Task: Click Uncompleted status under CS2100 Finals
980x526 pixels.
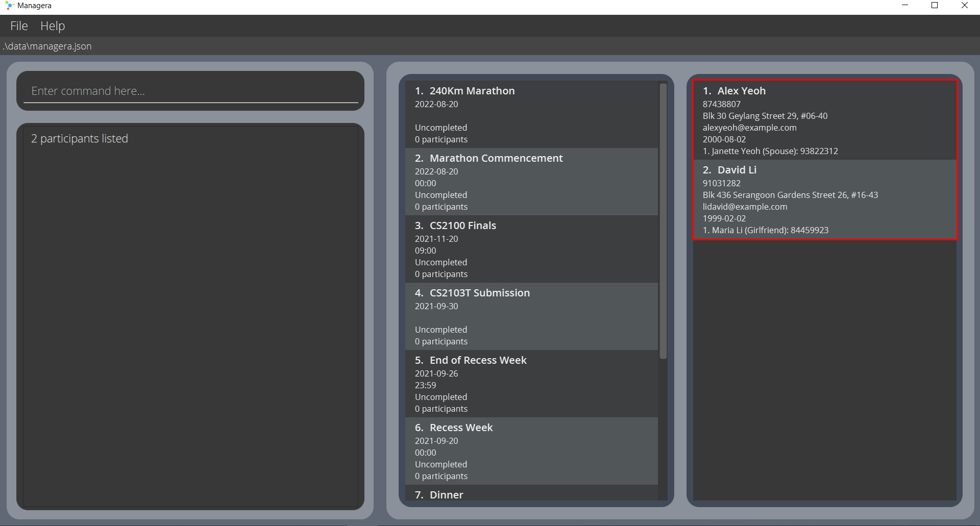Action: (441, 262)
